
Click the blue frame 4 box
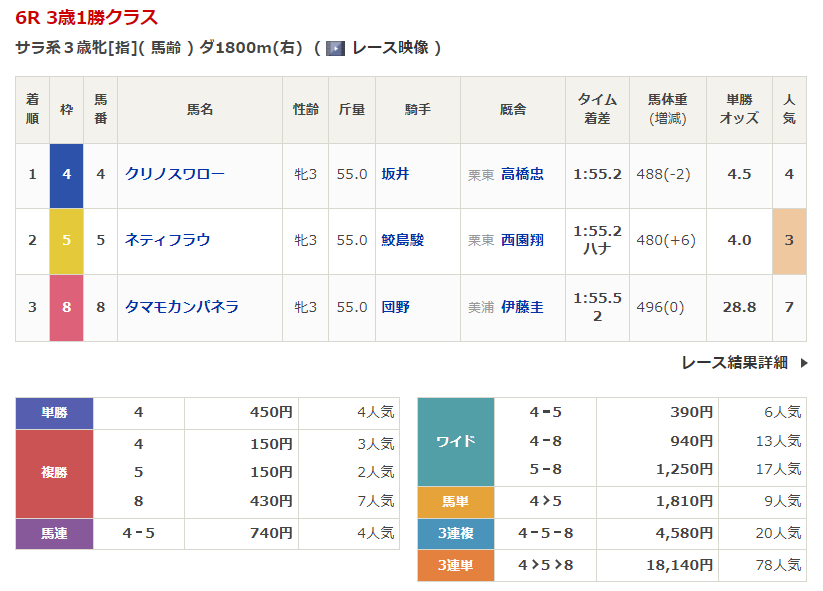(67, 174)
